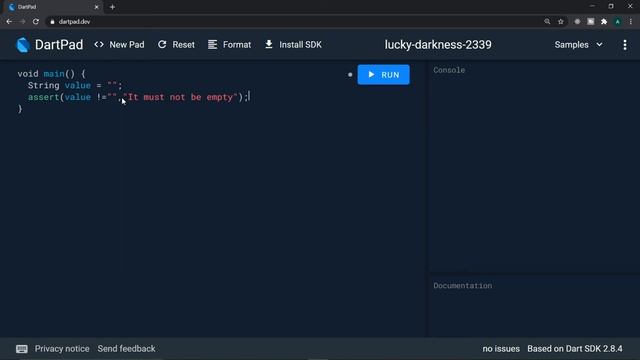
Task: Format the Dart code
Action: pyautogui.click(x=229, y=45)
